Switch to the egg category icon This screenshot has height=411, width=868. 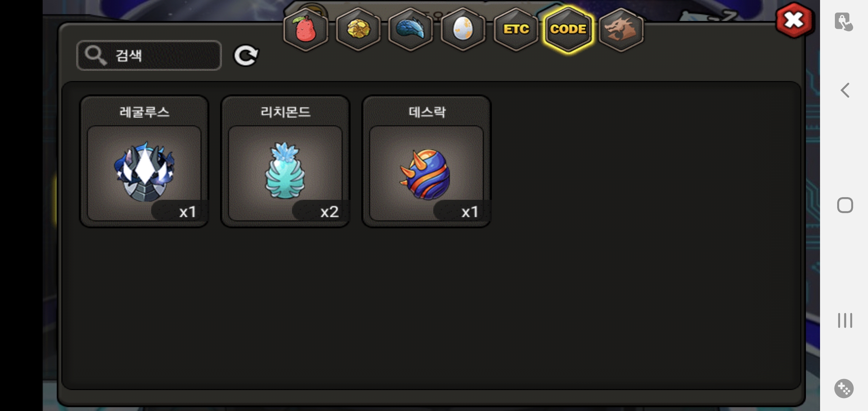(463, 30)
